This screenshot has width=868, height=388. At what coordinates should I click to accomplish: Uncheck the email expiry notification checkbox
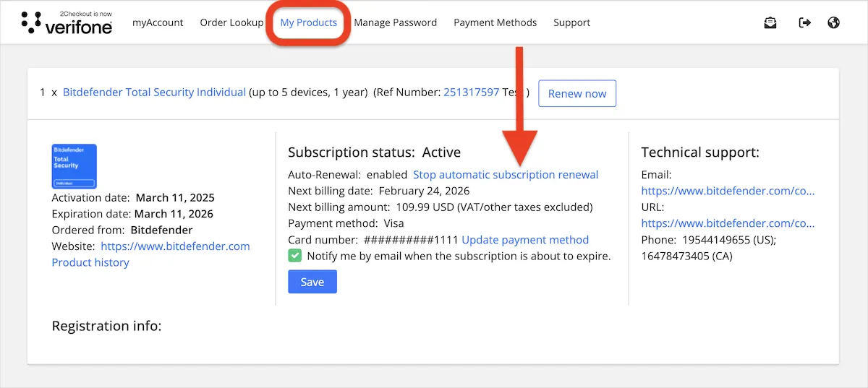coord(295,256)
